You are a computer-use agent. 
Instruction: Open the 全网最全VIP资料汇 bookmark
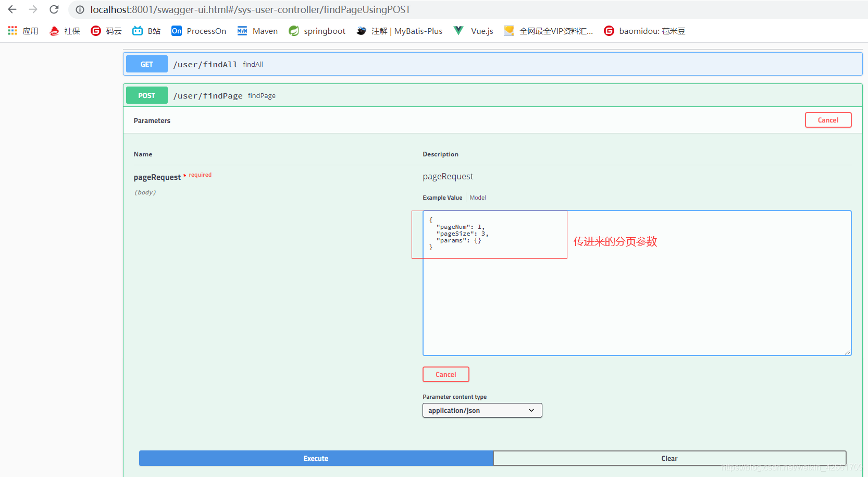(x=548, y=31)
